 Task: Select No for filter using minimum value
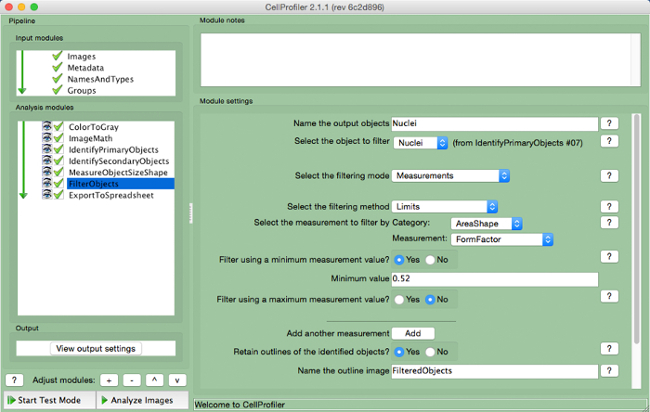tap(431, 259)
